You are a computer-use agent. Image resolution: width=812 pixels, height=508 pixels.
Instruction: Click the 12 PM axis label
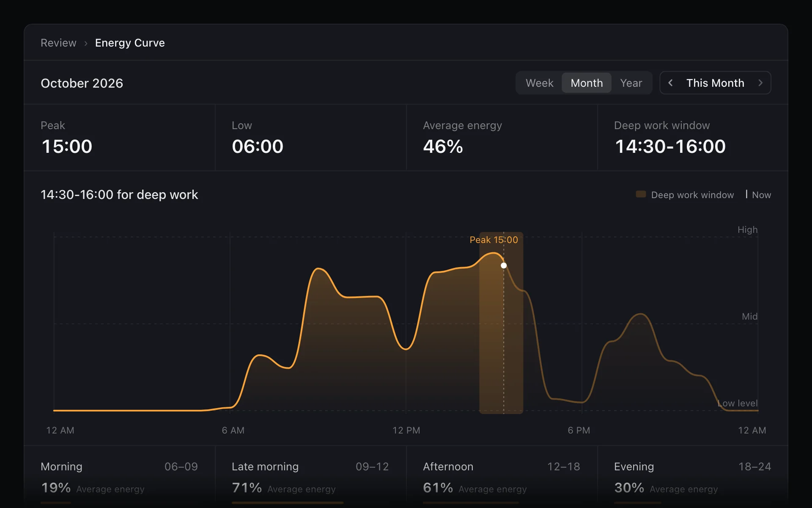pos(406,430)
